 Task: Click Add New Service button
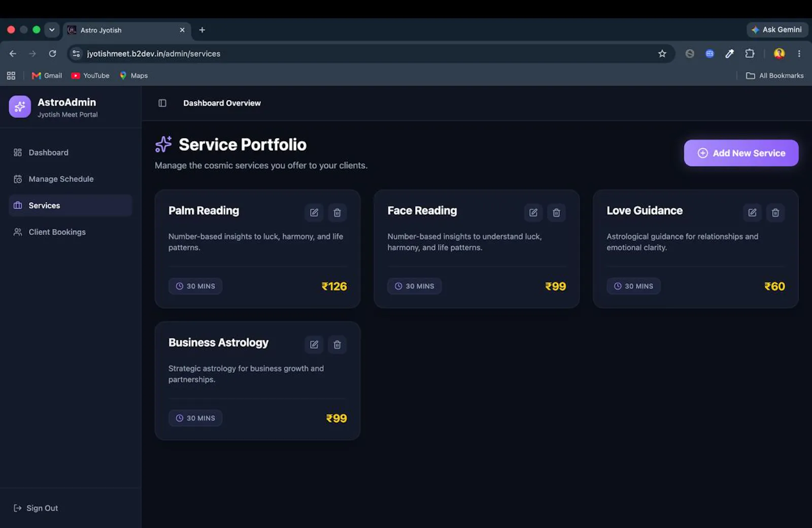pyautogui.click(x=741, y=153)
